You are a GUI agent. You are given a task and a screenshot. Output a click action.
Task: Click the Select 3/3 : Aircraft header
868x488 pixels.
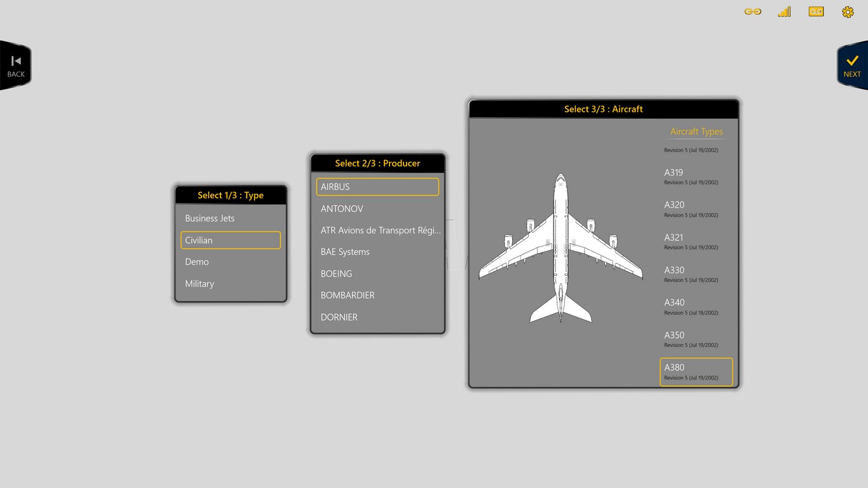click(604, 109)
